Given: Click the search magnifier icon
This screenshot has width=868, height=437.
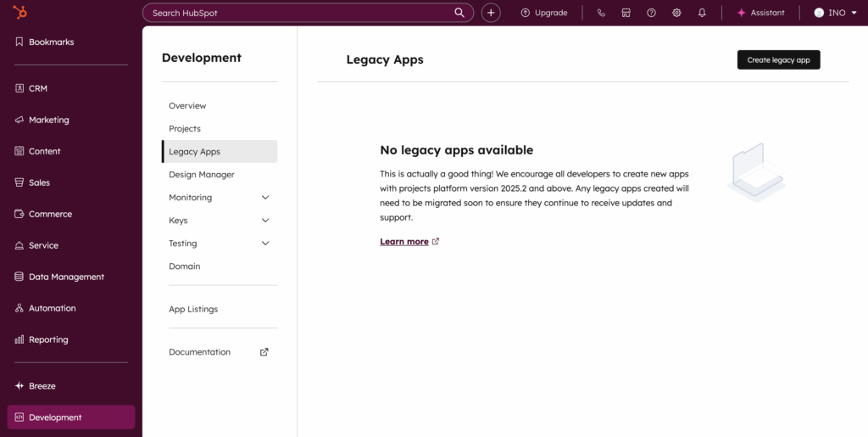Looking at the screenshot, I should coord(459,13).
